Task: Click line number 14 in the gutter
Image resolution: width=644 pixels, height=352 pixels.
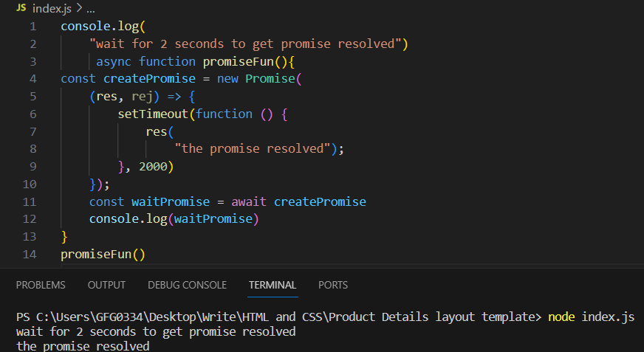Action: 29,255
